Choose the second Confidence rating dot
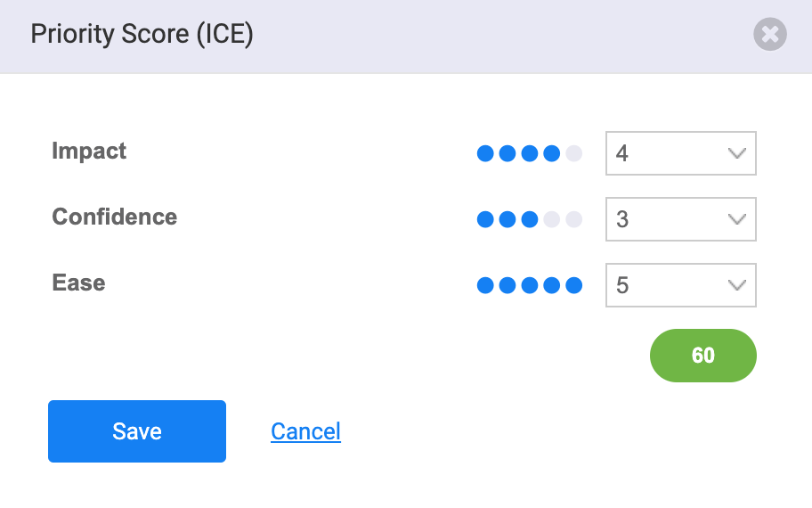Screen dimensions: 812x508 tap(507, 219)
